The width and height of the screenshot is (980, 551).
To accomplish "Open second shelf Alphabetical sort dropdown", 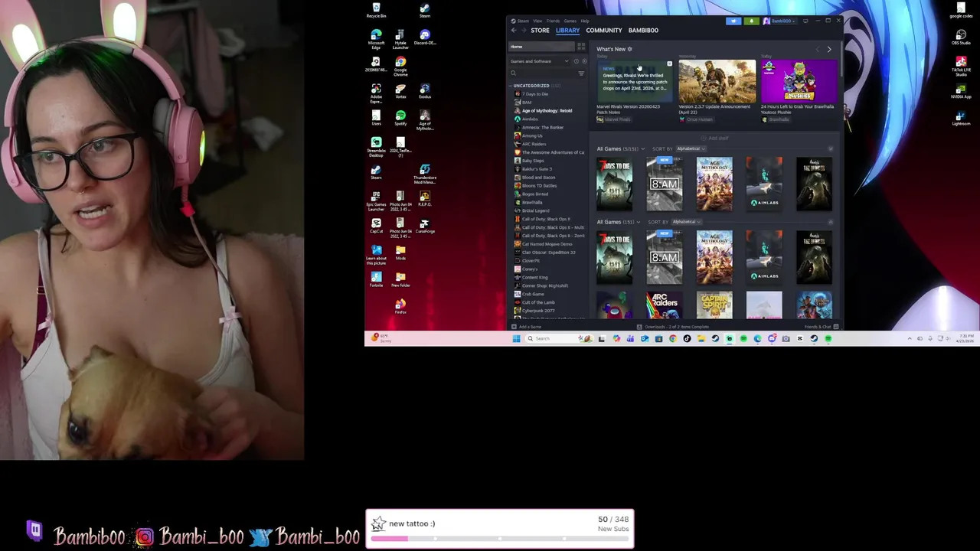I will [x=686, y=222].
